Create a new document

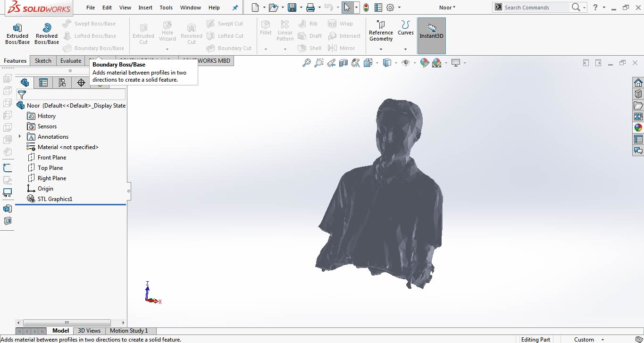click(x=255, y=8)
